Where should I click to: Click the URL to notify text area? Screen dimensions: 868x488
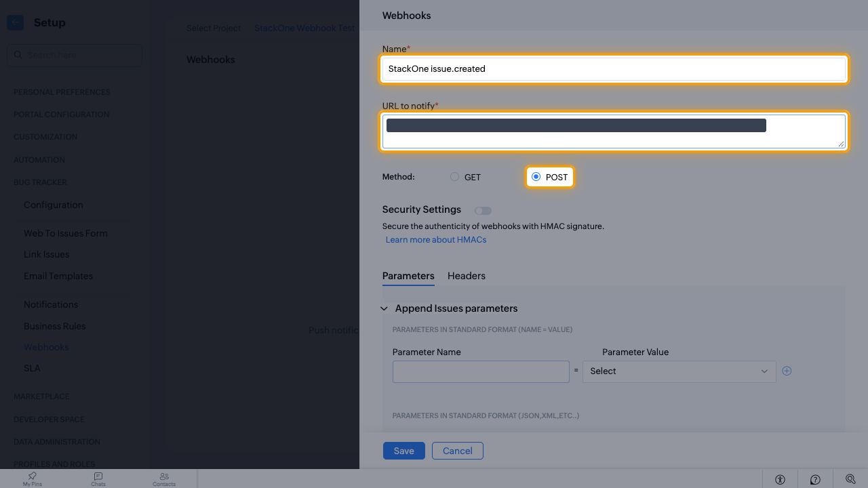tap(614, 131)
